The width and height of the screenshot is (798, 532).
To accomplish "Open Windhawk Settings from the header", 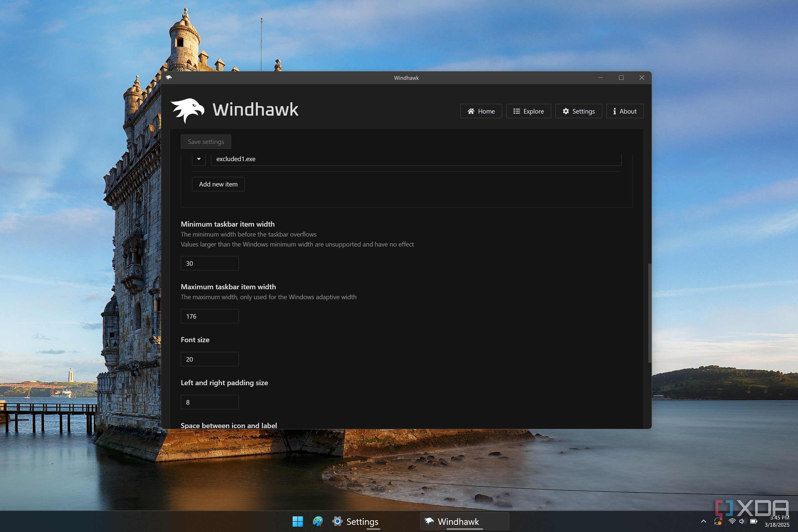I will [x=579, y=111].
